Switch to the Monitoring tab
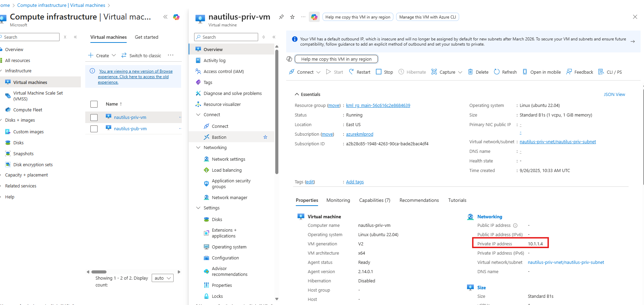644x305 pixels. pyautogui.click(x=338, y=200)
